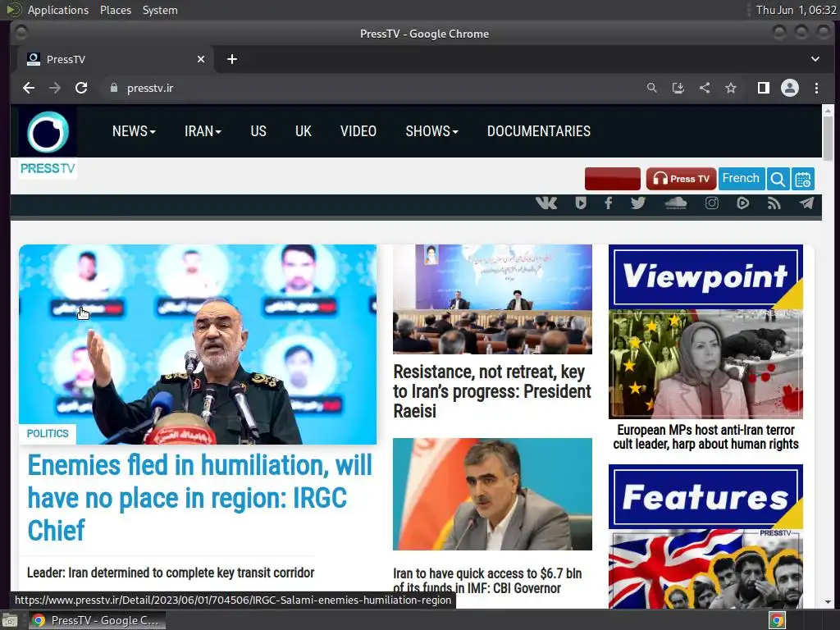
Task: Click the IRGC chief speech photo
Action: coord(198,345)
